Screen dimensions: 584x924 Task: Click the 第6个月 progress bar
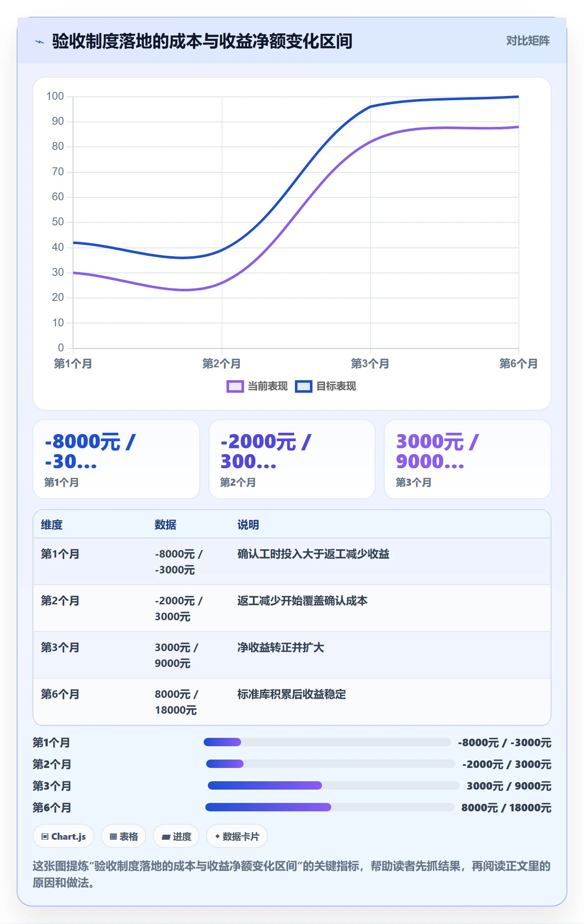coord(330,807)
